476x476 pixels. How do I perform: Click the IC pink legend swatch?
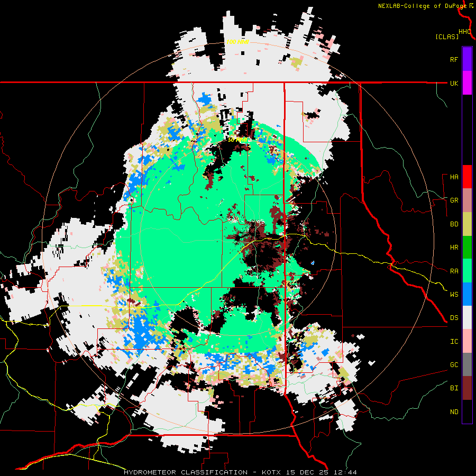[x=467, y=341]
